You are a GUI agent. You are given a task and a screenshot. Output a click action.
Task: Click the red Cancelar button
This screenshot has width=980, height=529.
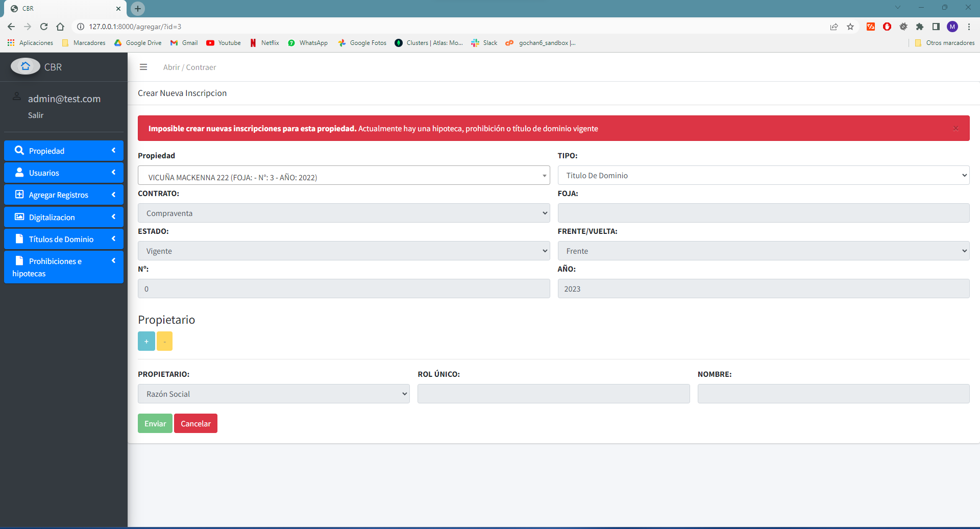click(195, 423)
